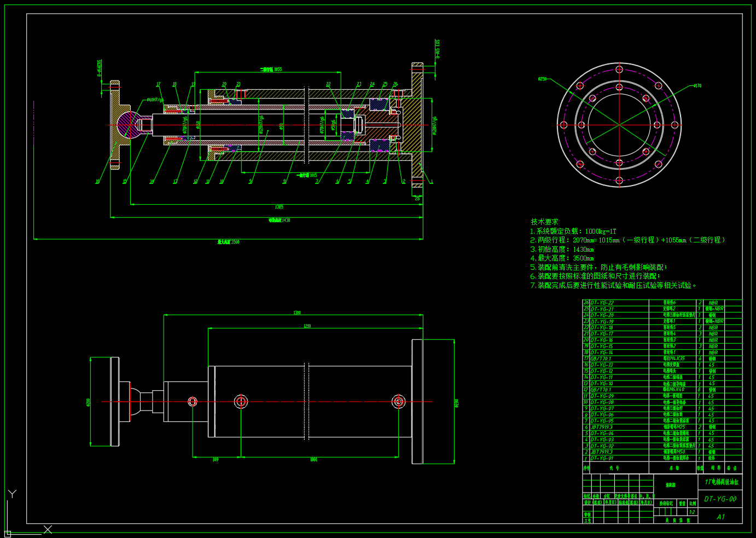The width and height of the screenshot is (756, 538).
Task: Select note 3 初始高度 1430mm
Action: tap(562, 249)
